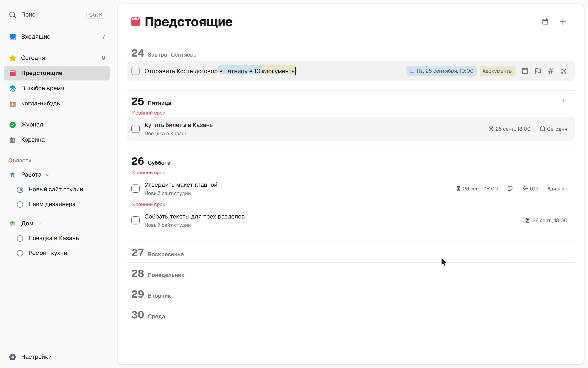Click the #дизайн tag on Утвердить макет
Screen dimensions: 588x368
click(557, 189)
